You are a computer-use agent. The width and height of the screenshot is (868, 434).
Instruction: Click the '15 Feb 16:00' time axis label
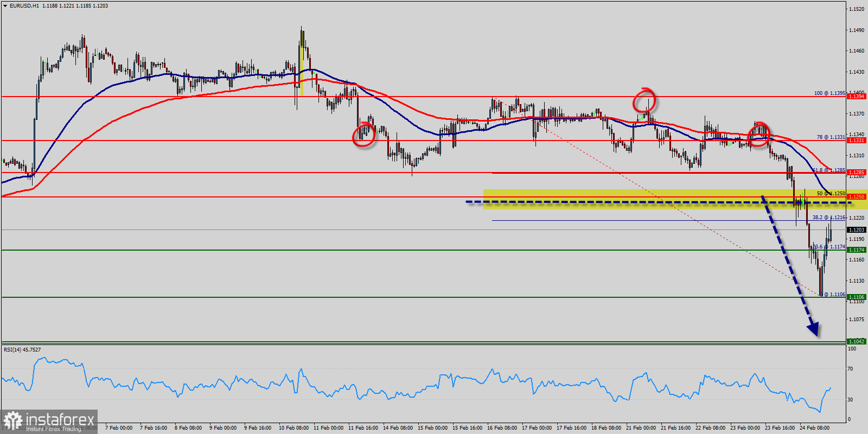(x=467, y=428)
